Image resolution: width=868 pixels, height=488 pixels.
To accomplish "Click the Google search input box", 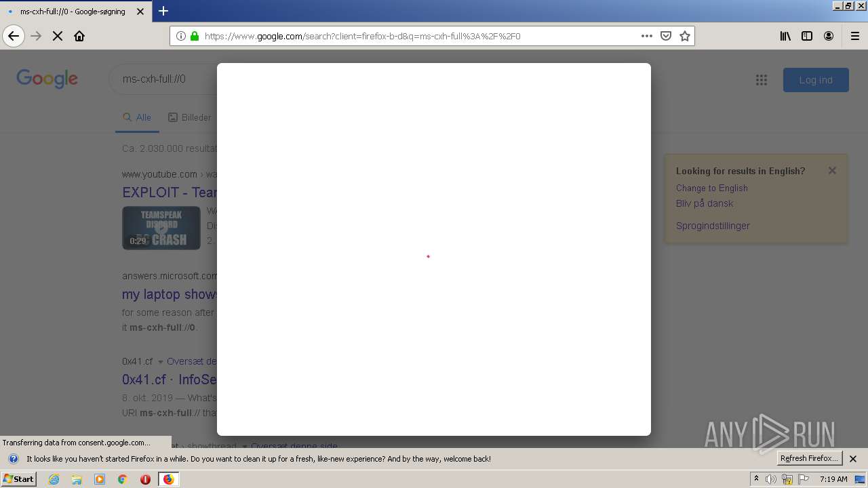I will 163,79.
